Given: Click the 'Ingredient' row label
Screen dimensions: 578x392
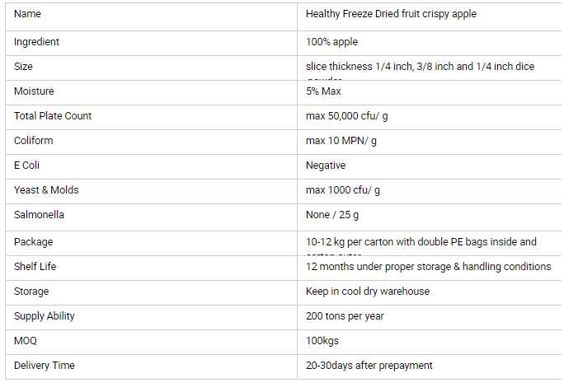Looking at the screenshot, I should pos(36,42).
